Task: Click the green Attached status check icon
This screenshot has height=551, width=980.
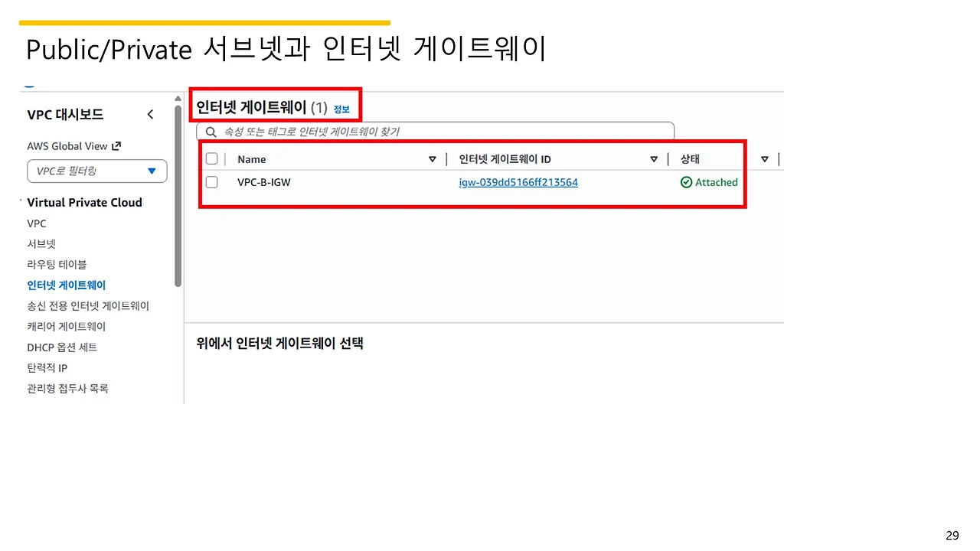Action: tap(688, 182)
